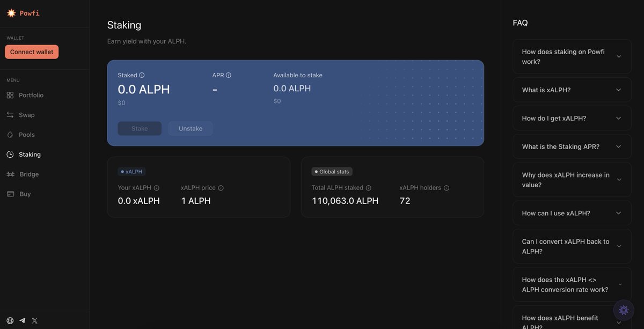Screen dimensions: 644x329
Task: Click the '0.0 xALPH' balance value
Action: (139, 201)
